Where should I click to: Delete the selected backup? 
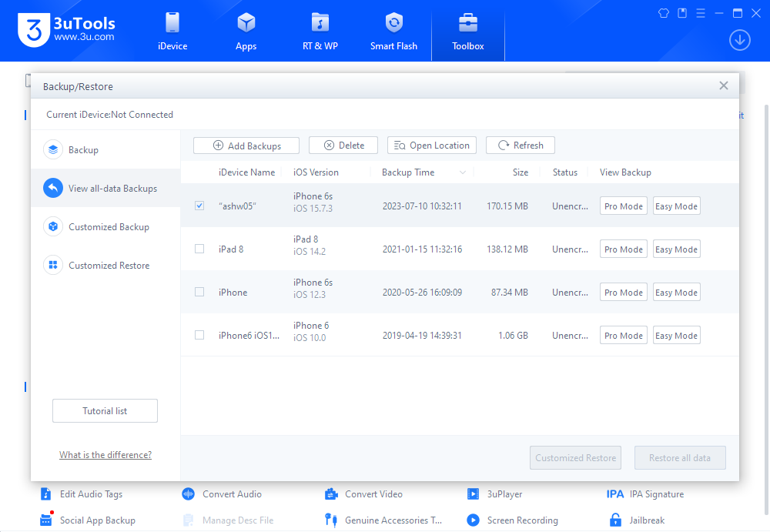pos(343,146)
